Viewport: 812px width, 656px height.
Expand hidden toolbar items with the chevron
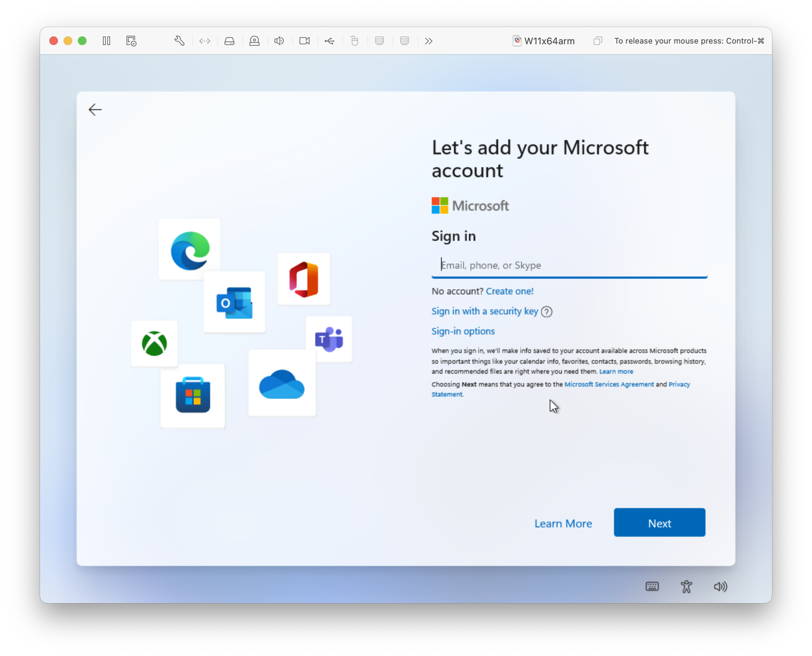429,41
